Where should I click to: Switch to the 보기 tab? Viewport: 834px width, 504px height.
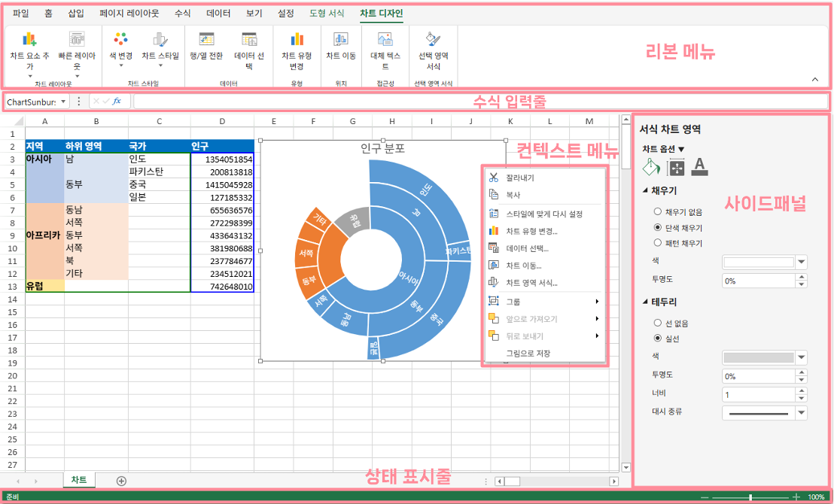pos(254,14)
